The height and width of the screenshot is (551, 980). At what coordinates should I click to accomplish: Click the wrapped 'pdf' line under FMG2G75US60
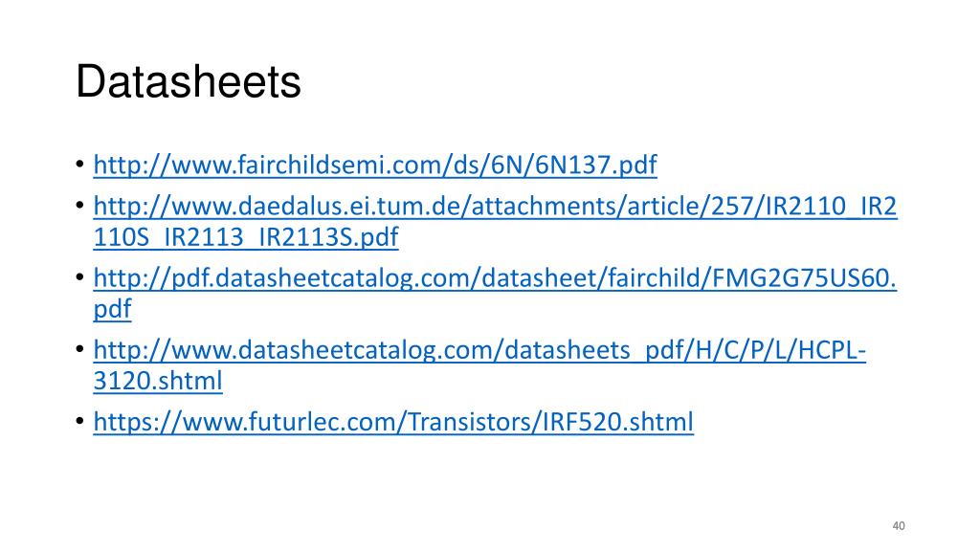(x=113, y=309)
